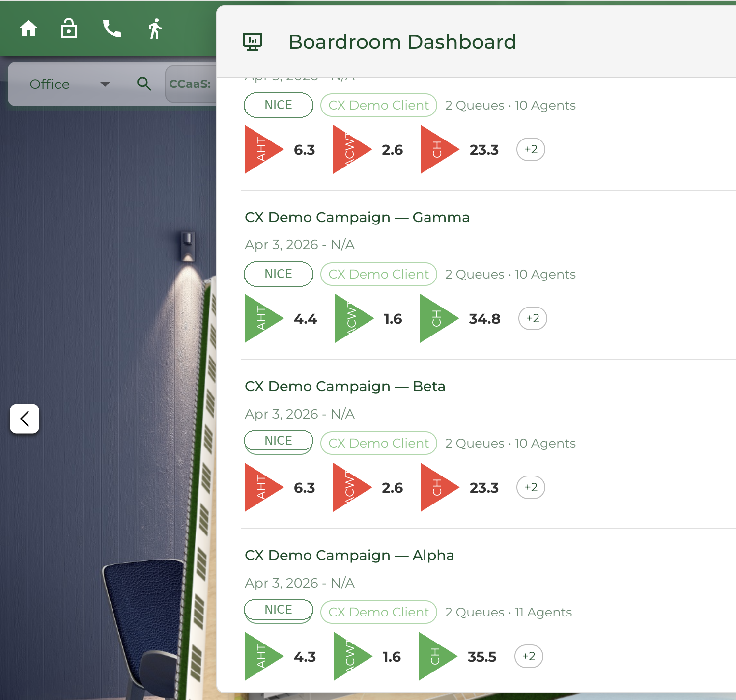Click Gamma's Apr 3, 2026 - N/A date
This screenshot has height=700, width=736.
coord(300,245)
